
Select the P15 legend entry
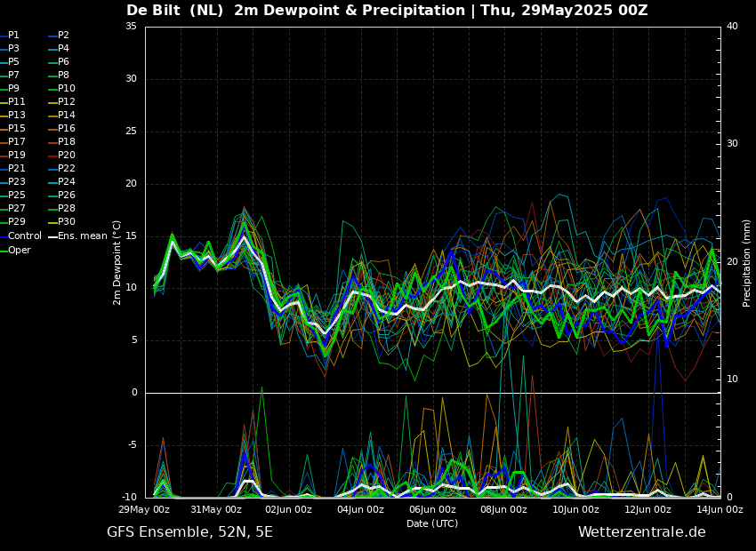coord(13,128)
